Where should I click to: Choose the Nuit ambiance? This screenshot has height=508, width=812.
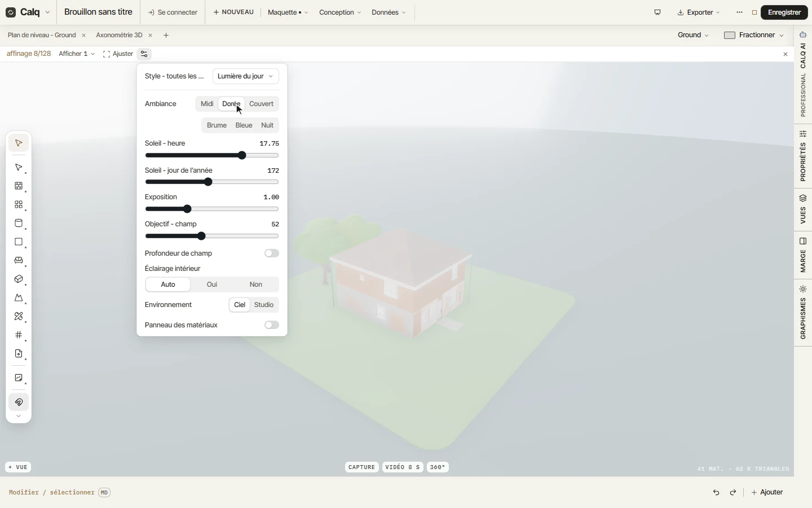point(267,125)
